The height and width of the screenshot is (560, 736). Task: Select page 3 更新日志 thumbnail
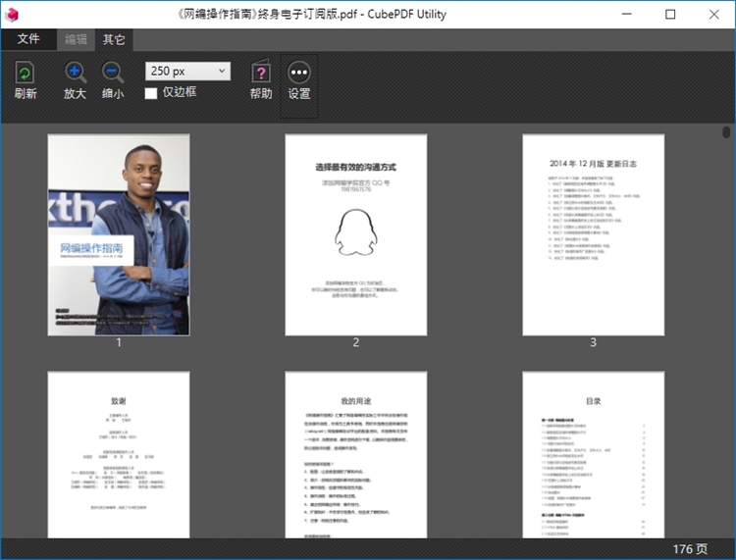tap(594, 234)
